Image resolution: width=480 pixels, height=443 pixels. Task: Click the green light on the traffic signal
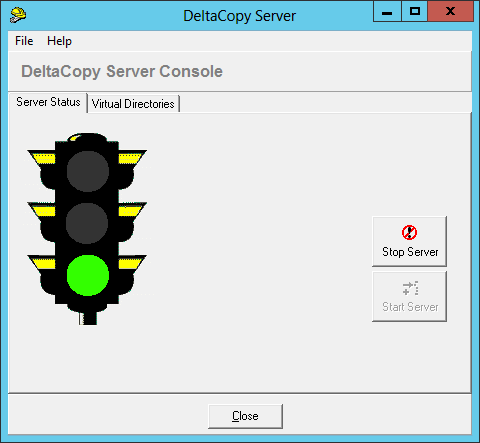pyautogui.click(x=88, y=275)
